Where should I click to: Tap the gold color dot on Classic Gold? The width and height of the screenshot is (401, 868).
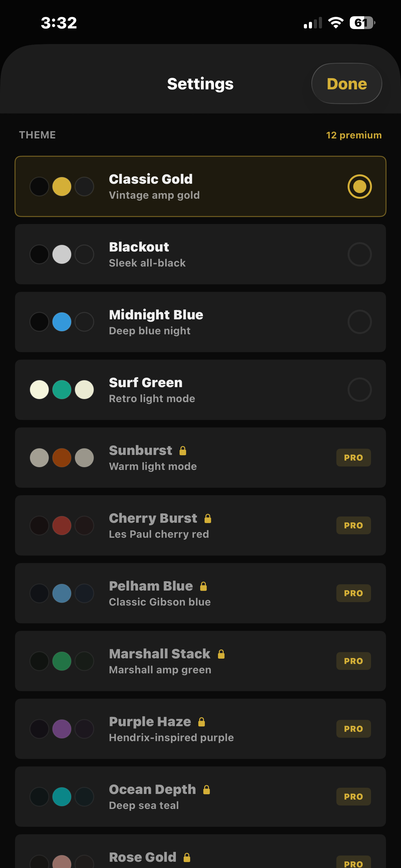coord(62,186)
